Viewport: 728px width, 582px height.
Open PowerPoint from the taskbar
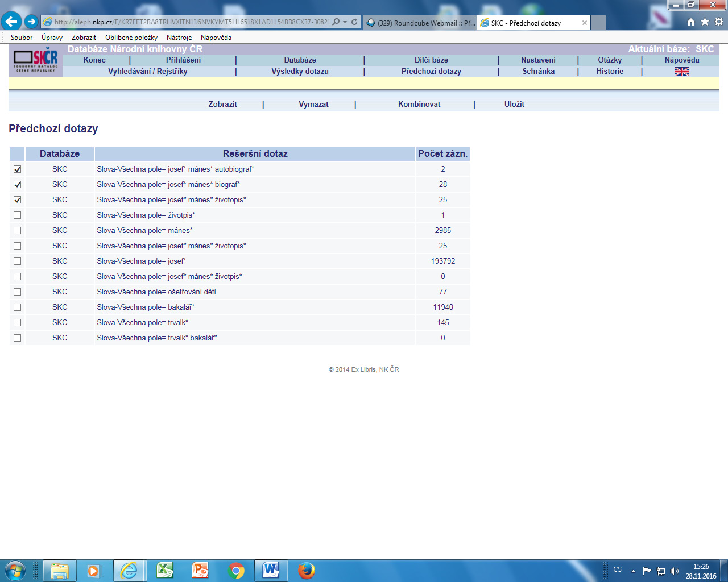[x=200, y=571]
